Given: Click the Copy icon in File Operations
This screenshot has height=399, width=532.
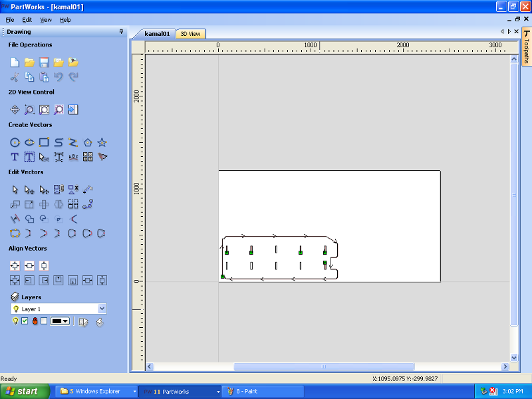Looking at the screenshot, I should click(x=29, y=77).
